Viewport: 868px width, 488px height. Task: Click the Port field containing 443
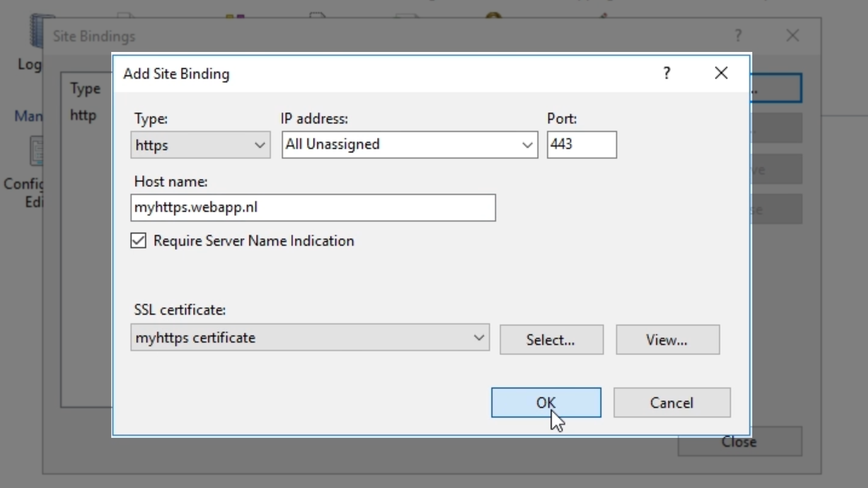581,145
